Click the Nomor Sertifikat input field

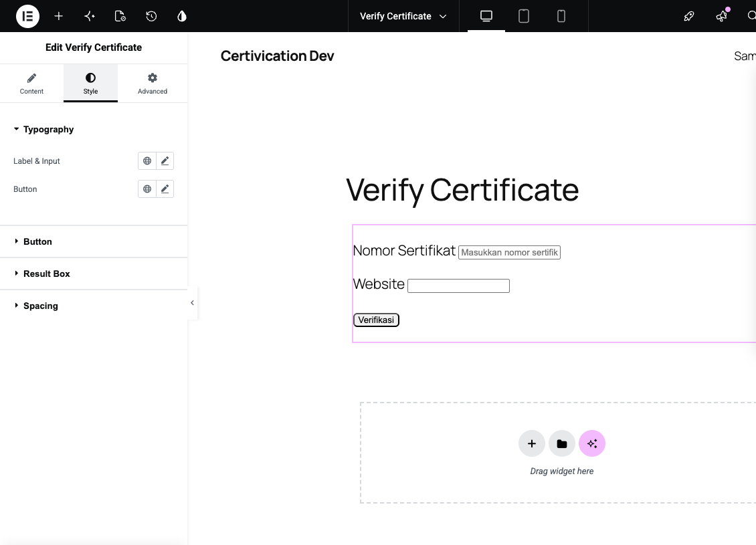[509, 253]
